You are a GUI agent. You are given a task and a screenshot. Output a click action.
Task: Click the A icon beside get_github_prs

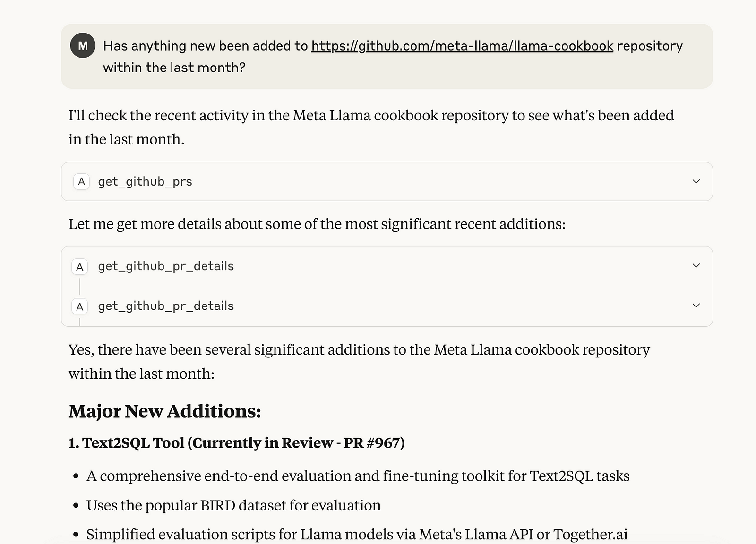[81, 181]
